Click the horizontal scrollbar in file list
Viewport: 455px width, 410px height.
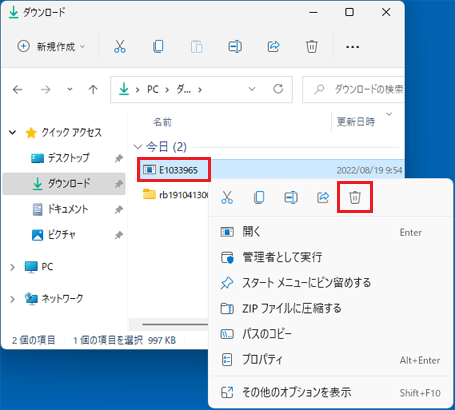click(x=175, y=324)
